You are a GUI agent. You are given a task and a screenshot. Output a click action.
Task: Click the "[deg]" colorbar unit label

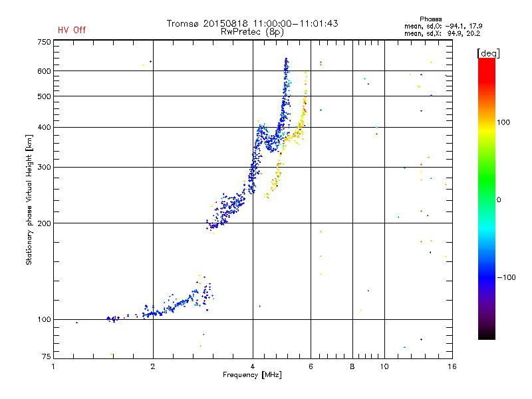click(488, 53)
